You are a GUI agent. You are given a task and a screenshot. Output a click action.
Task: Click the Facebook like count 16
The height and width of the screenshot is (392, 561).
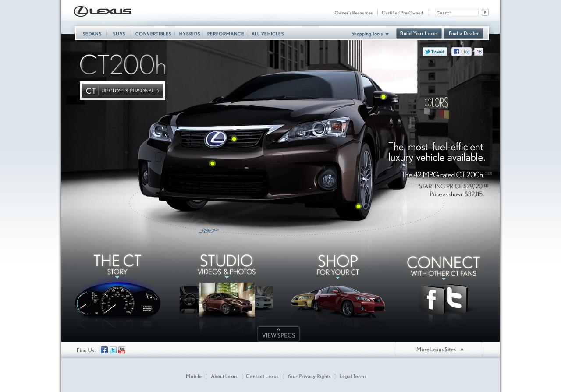479,52
